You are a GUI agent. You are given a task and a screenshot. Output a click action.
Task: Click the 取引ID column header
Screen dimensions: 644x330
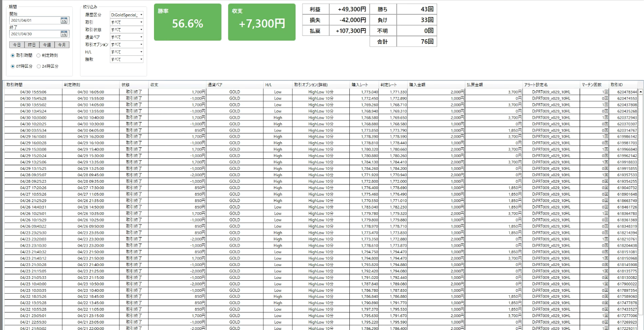pos(623,85)
